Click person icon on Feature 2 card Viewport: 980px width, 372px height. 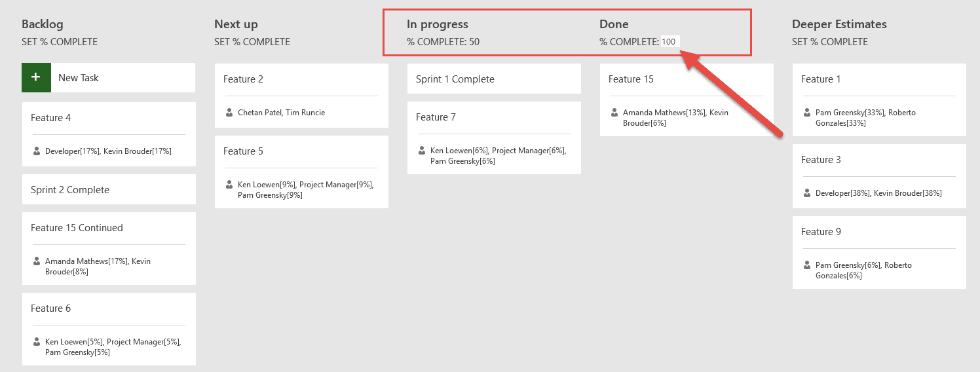pos(229,113)
